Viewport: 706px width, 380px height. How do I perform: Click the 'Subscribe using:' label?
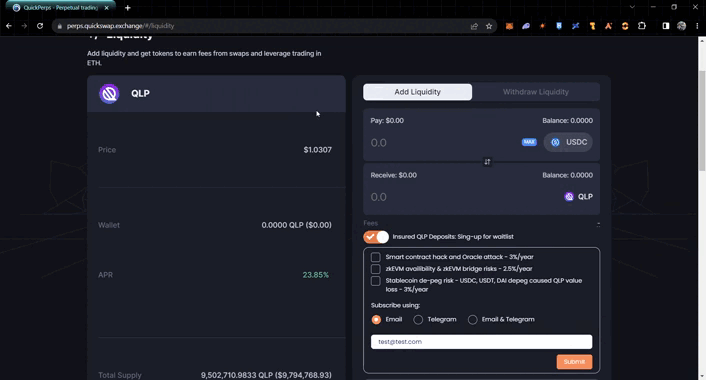(x=395, y=305)
